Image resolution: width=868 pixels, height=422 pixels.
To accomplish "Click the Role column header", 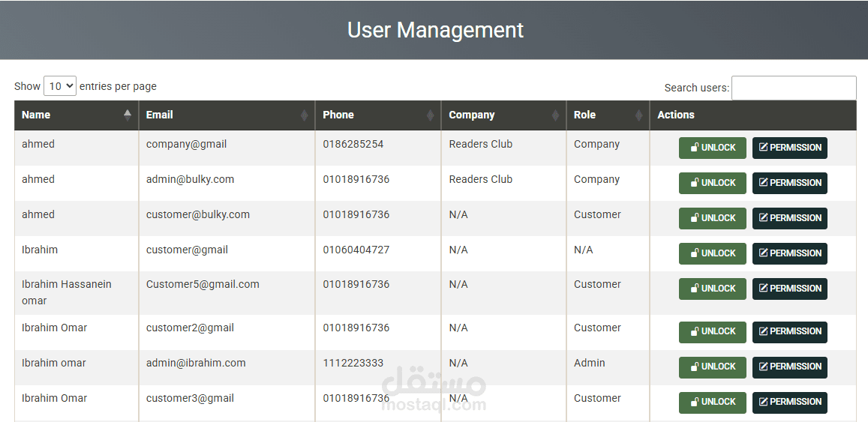I will (x=608, y=115).
